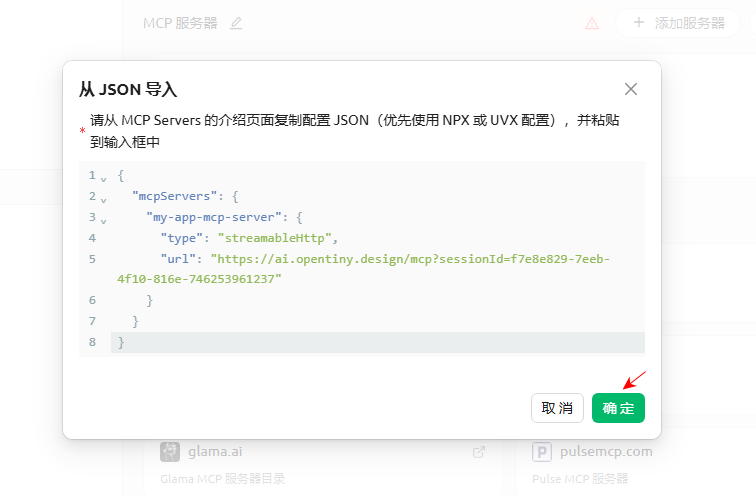The image size is (756, 496).
Task: Collapse the root brace on line 1
Action: point(104,177)
